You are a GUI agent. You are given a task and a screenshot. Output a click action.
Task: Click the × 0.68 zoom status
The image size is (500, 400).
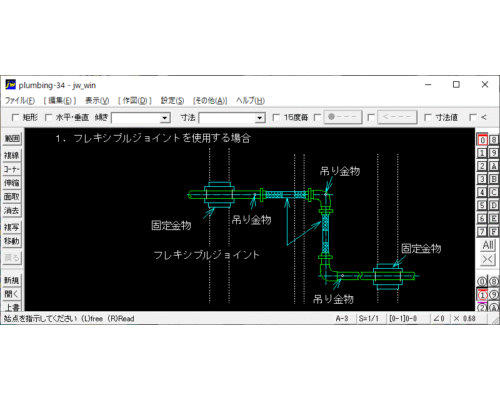(465, 318)
